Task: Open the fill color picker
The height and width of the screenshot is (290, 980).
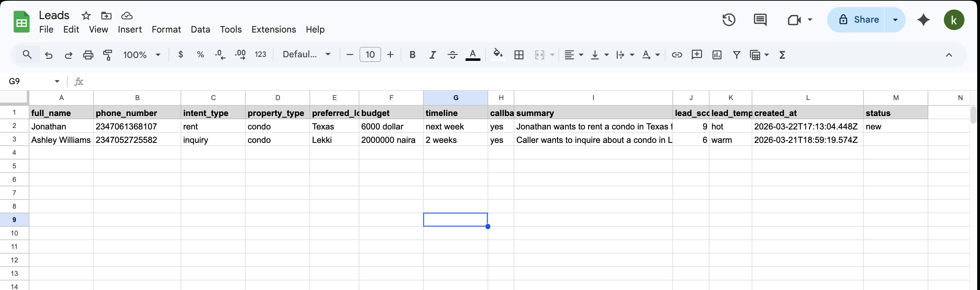Action: pos(498,55)
